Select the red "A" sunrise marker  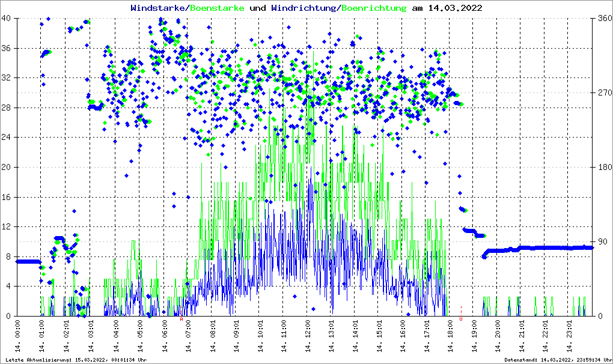point(181,320)
